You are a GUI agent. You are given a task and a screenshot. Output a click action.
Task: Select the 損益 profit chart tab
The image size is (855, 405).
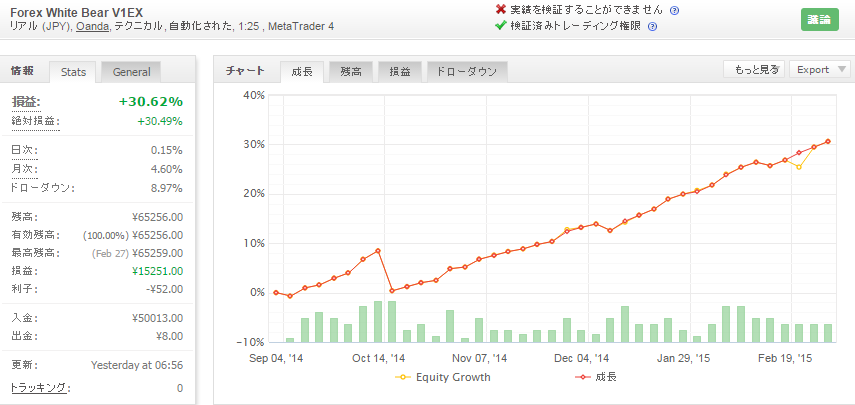pos(400,72)
